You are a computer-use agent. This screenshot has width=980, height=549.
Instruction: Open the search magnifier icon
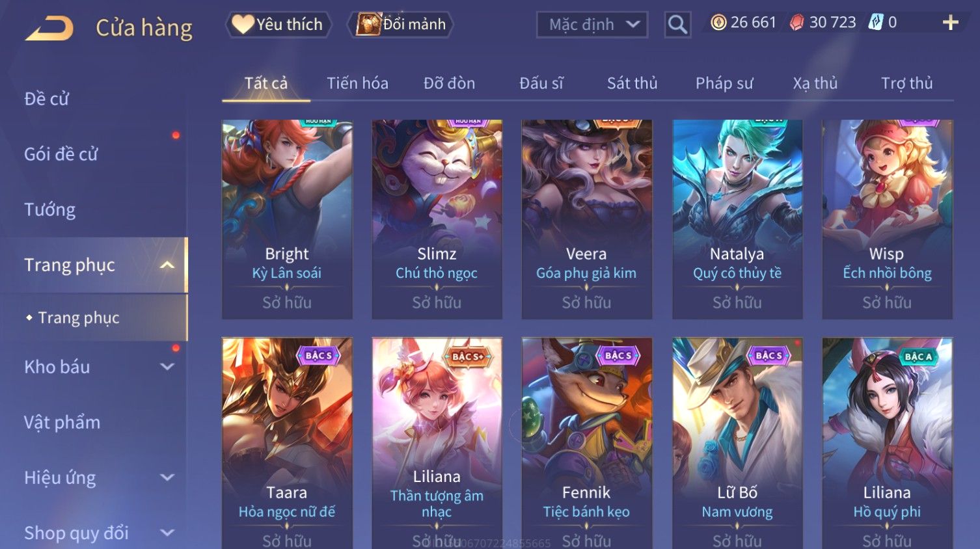coord(677,25)
